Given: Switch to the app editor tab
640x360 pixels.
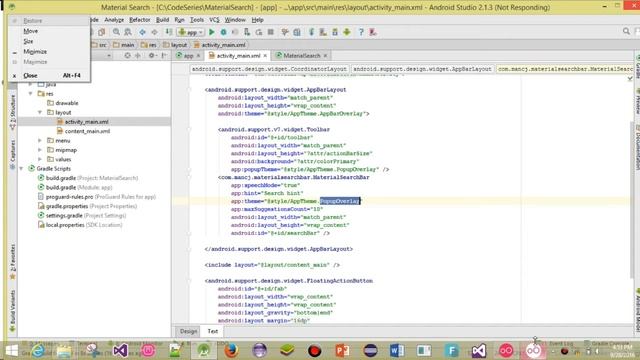Looking at the screenshot, I should [x=188, y=56].
